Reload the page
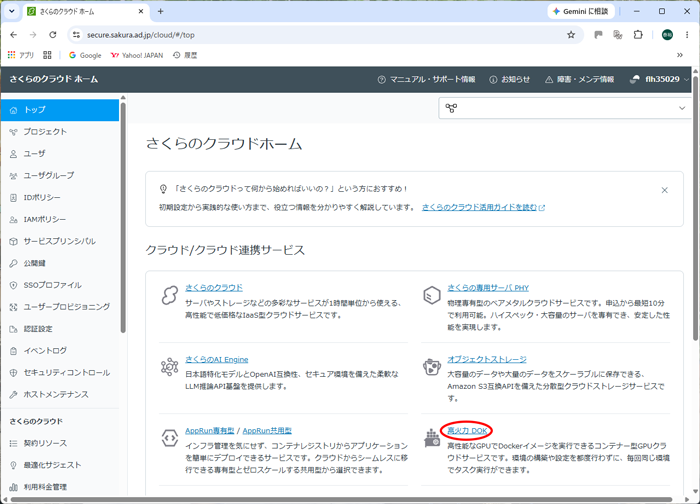This screenshot has height=504, width=700. click(53, 35)
